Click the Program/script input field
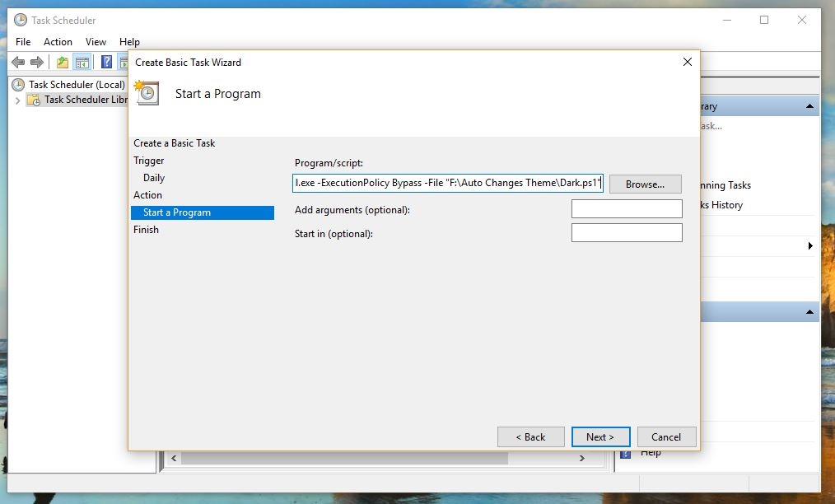835x504 pixels. point(448,183)
